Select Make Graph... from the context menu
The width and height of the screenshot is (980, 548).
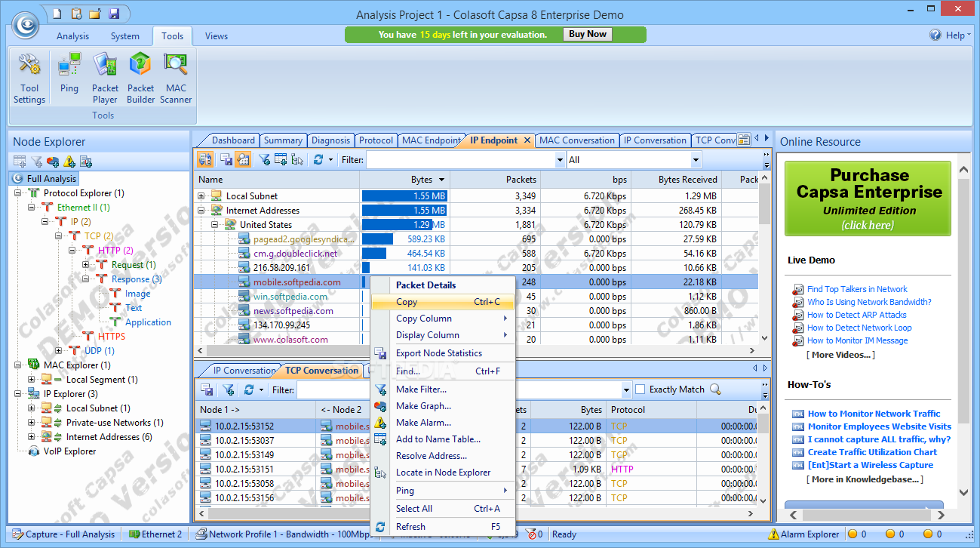click(x=443, y=406)
